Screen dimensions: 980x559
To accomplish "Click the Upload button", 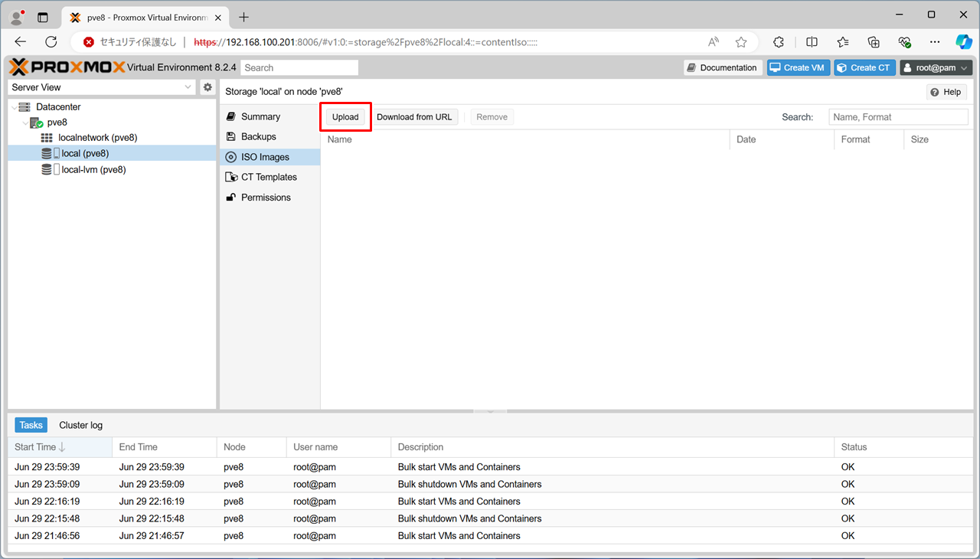I will click(345, 117).
